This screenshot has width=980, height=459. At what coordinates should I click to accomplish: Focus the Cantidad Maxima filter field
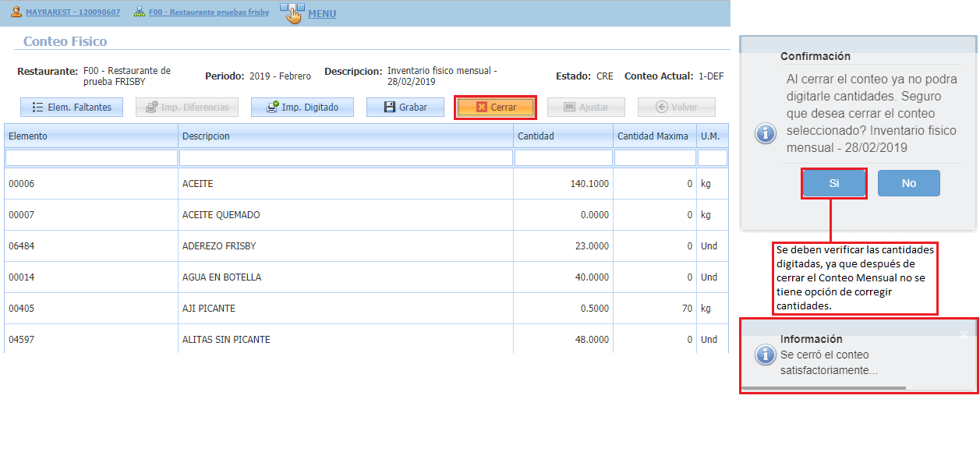click(655, 158)
